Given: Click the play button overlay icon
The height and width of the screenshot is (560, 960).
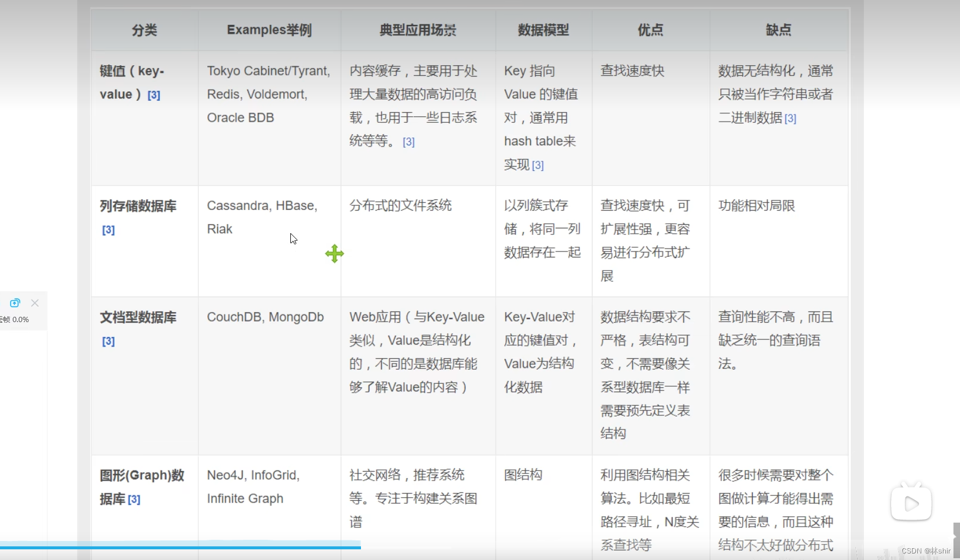Looking at the screenshot, I should (x=911, y=503).
